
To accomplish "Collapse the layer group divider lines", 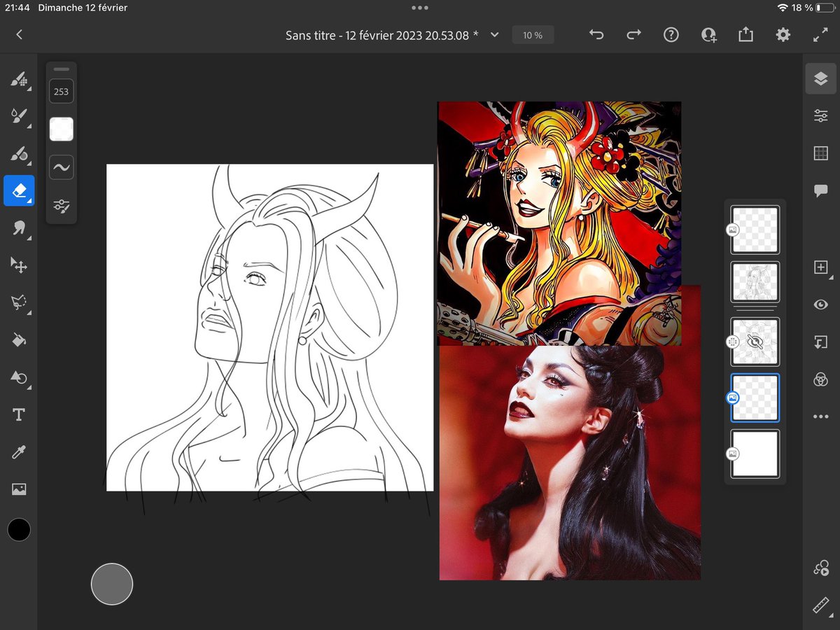I will click(755, 309).
